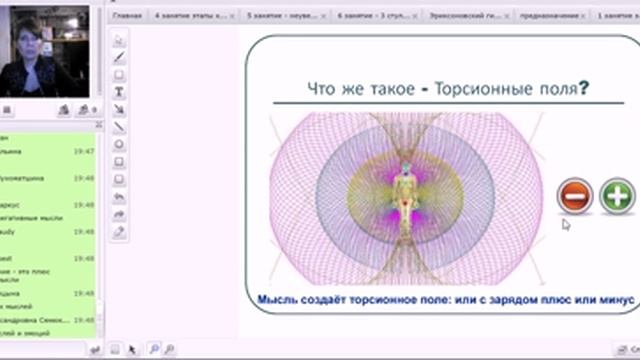Close the '5 занятие' tab
This screenshot has width=640, height=360.
323,16
